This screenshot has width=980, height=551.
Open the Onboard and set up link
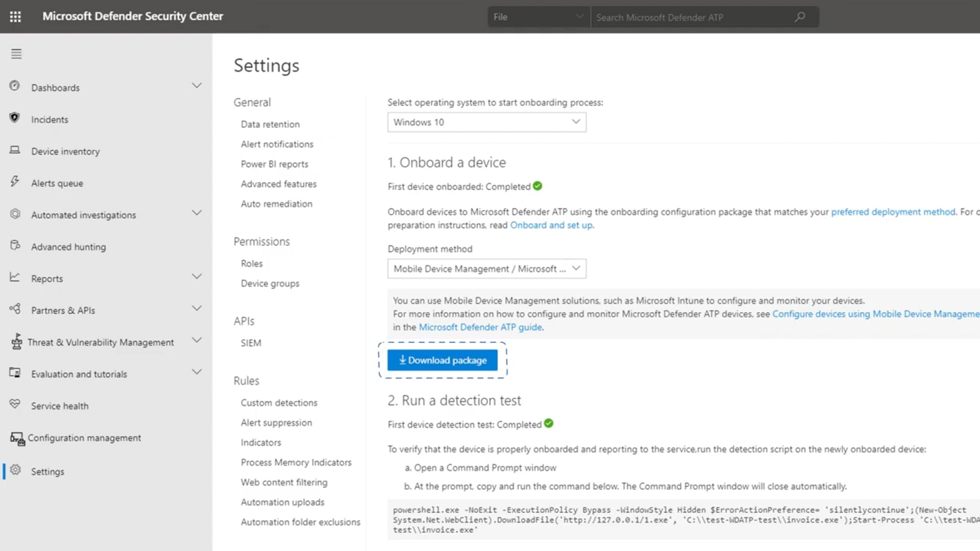click(551, 224)
